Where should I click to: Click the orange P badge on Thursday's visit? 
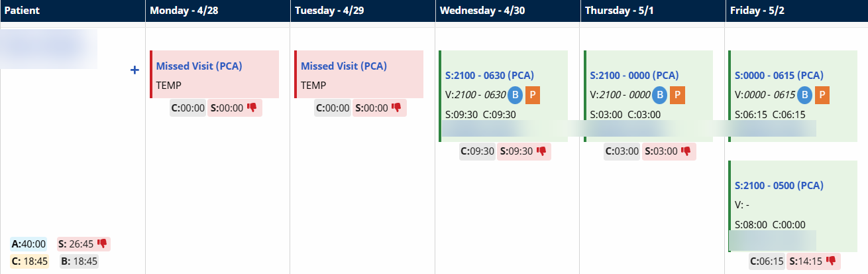pos(677,95)
